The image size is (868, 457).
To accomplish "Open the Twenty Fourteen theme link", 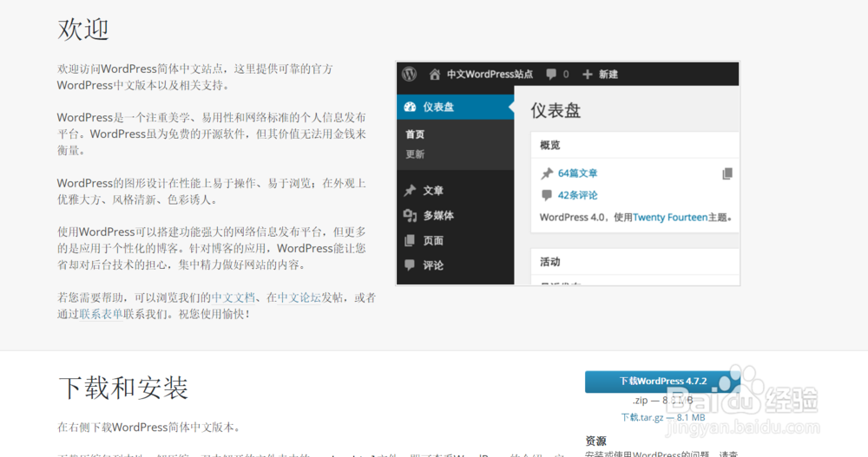I will pyautogui.click(x=670, y=217).
